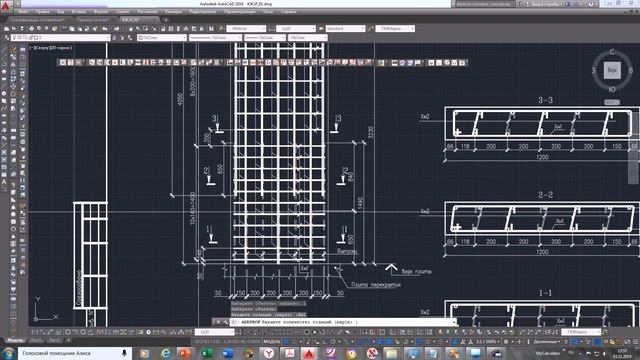Open the dimension style 1x20 dropdown
The height and width of the screenshot is (360, 640).
pyautogui.click(x=296, y=29)
